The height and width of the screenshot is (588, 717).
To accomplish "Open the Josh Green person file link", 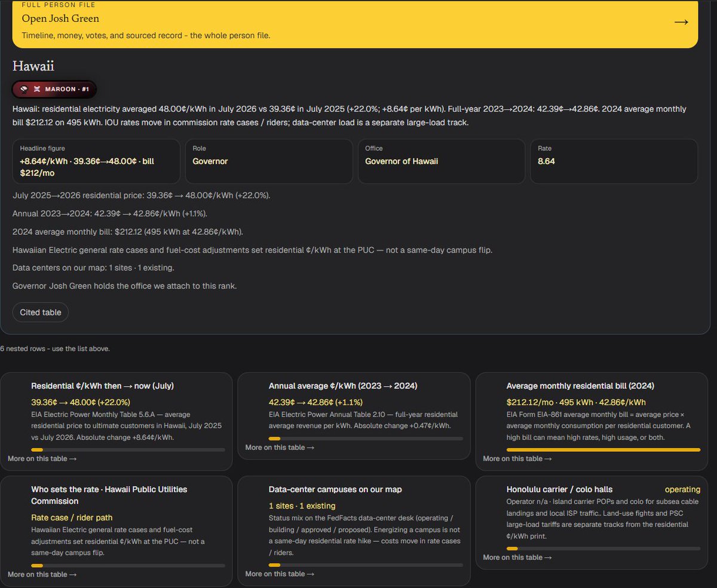I will 355,23.
